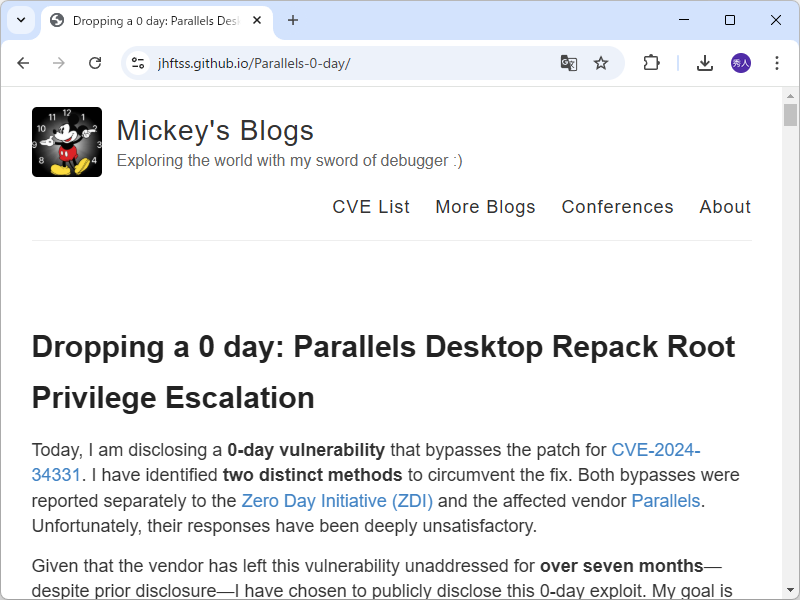Open the Conferences page
Image resolution: width=800 pixels, height=600 pixels.
[617, 207]
